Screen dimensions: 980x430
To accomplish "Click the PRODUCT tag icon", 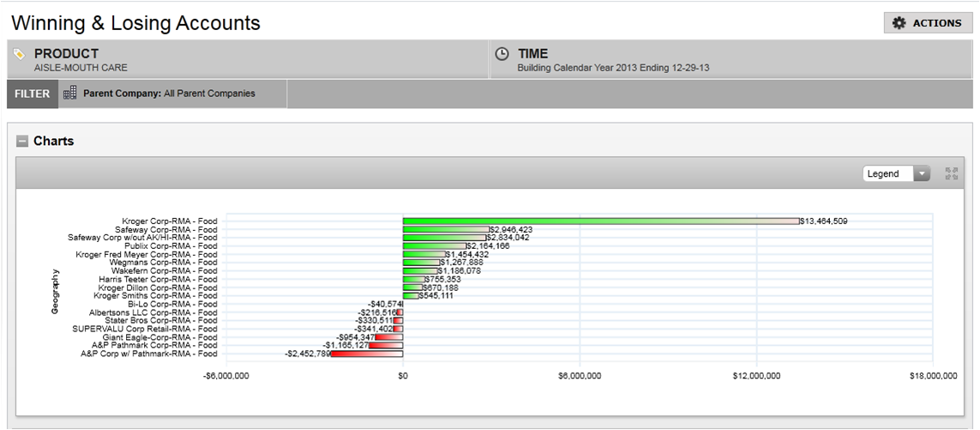I will coord(20,53).
